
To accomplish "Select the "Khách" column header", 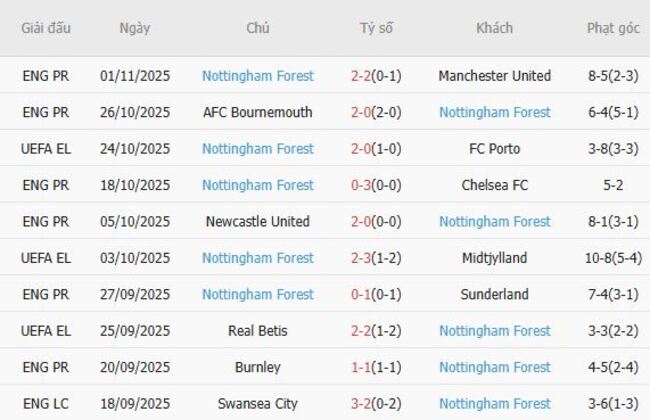I will point(494,28).
